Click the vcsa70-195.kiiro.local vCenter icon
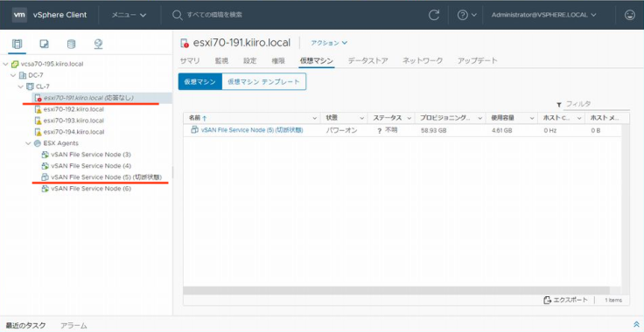Screen dimensions: 644x332 [x=15, y=64]
